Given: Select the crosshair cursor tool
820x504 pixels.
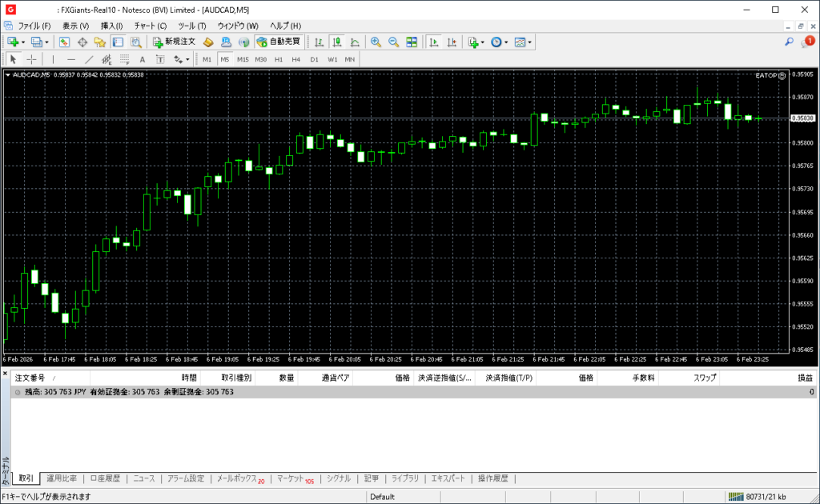Looking at the screenshot, I should pos(31,59).
